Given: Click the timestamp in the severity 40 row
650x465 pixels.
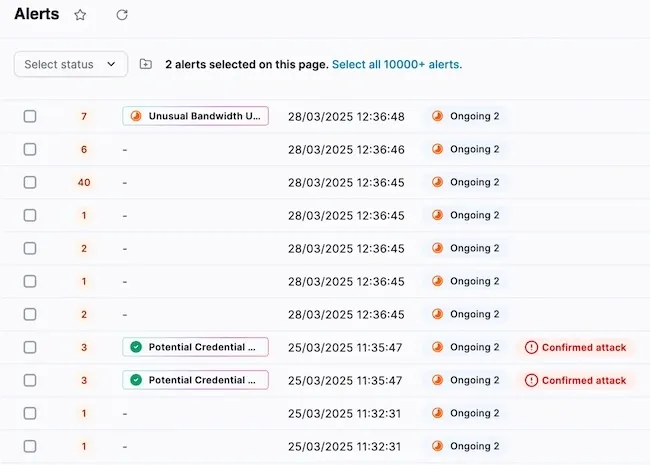Looking at the screenshot, I should click(346, 182).
